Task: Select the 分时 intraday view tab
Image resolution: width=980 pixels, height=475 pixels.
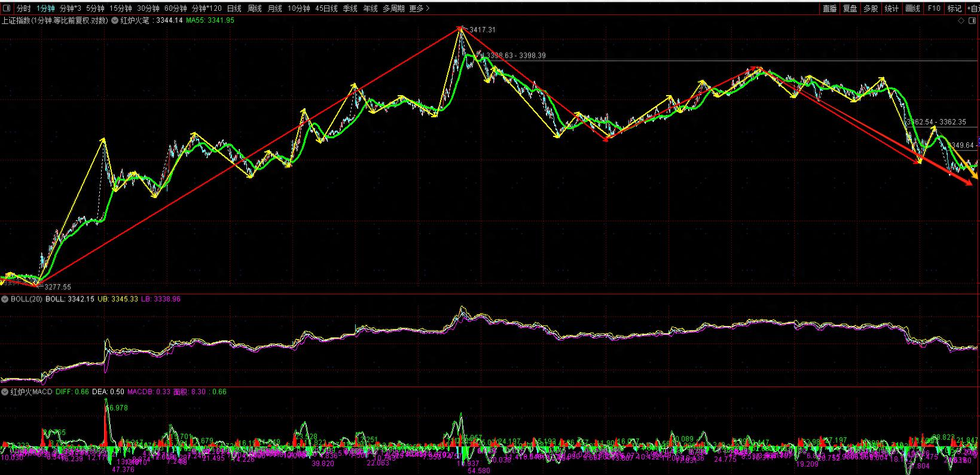Action: [x=23, y=8]
